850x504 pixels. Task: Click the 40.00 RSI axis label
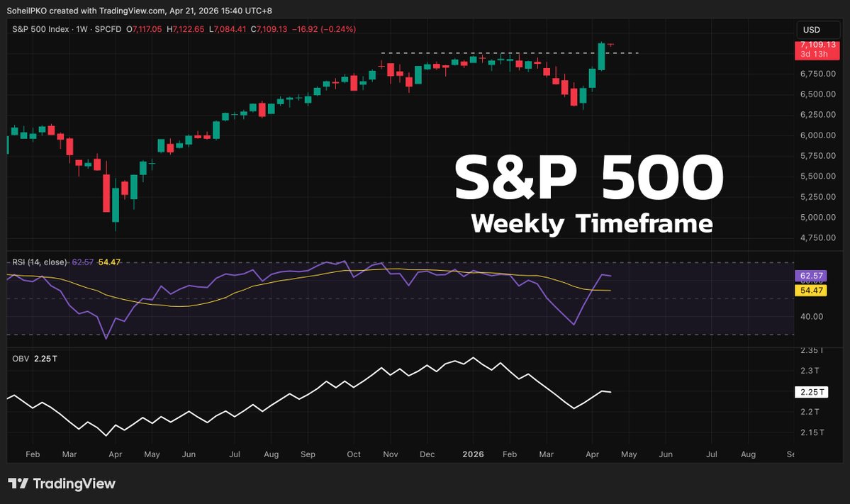pyautogui.click(x=812, y=316)
